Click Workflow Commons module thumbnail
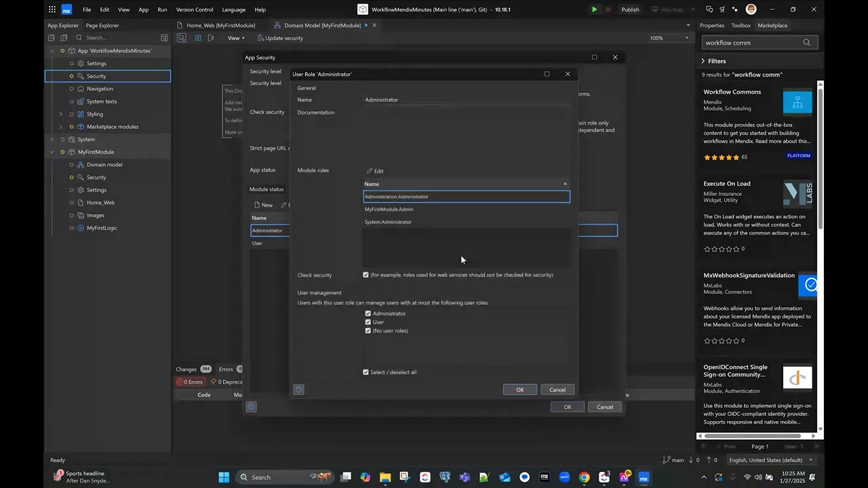 coord(797,102)
